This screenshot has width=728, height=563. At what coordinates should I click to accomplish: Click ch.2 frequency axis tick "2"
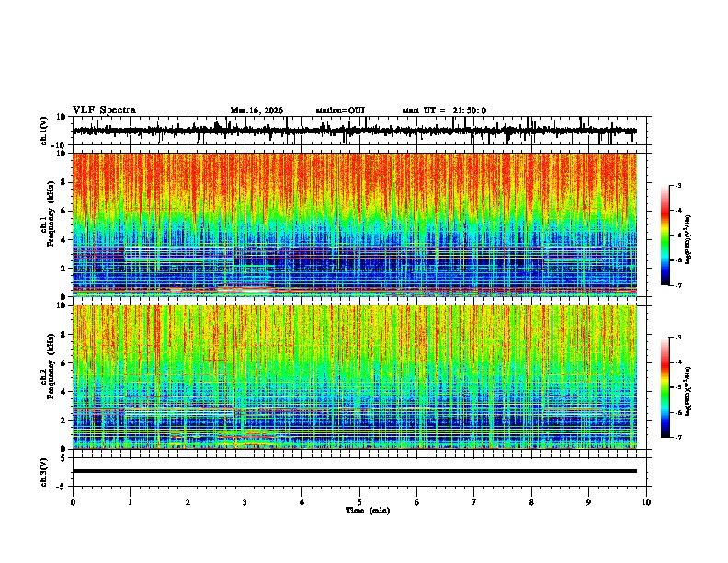63,420
